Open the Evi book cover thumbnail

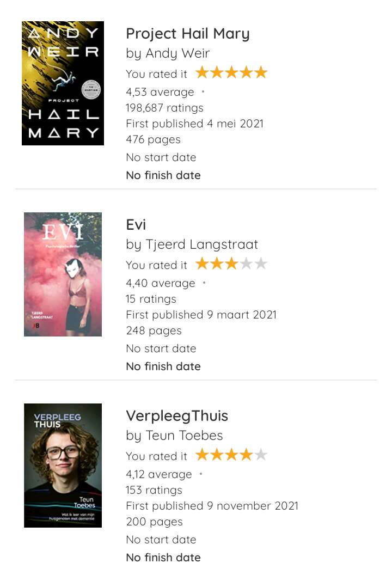coord(63,274)
